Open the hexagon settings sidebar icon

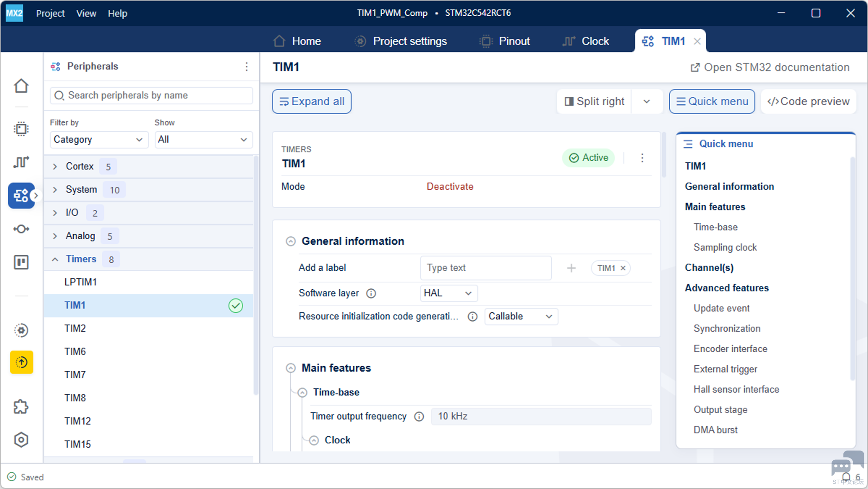(x=21, y=440)
